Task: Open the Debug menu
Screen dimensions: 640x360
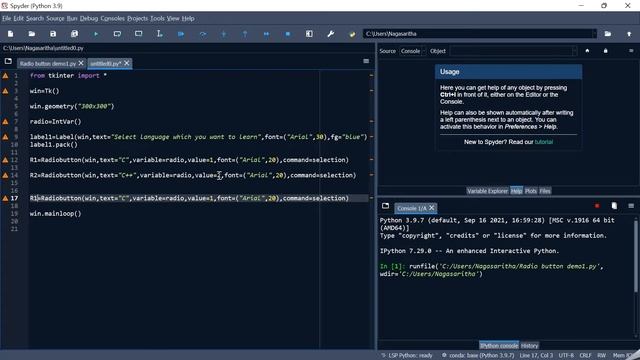Action: (89, 18)
